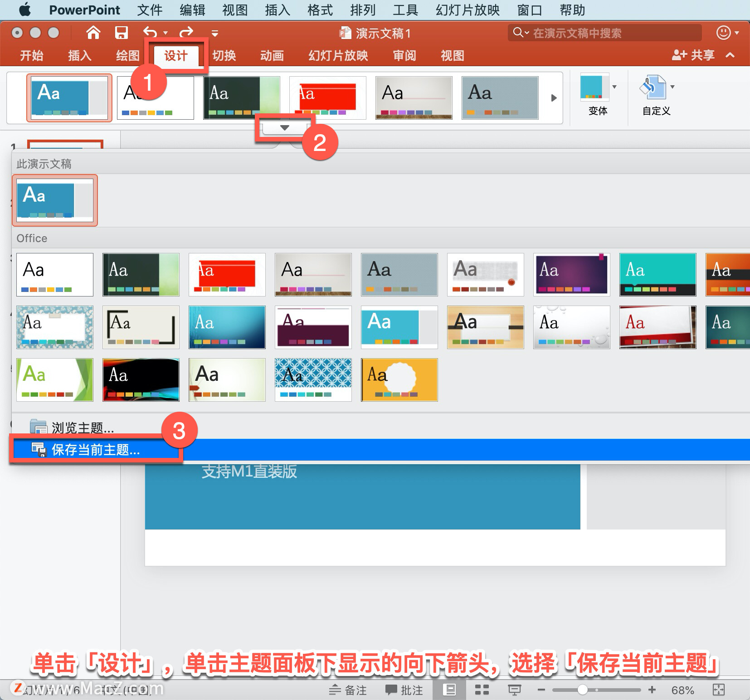Choose the teal with black bar theme
This screenshot has width=750, height=700.
click(658, 275)
